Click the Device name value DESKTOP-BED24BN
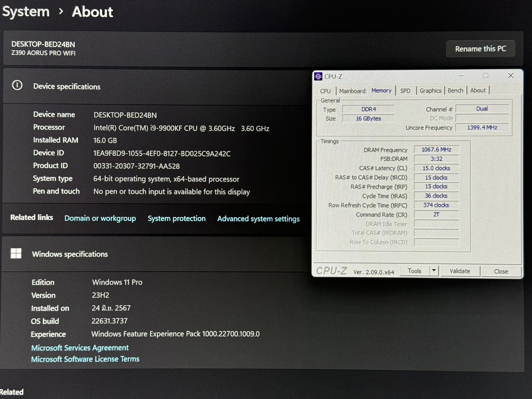 125,115
